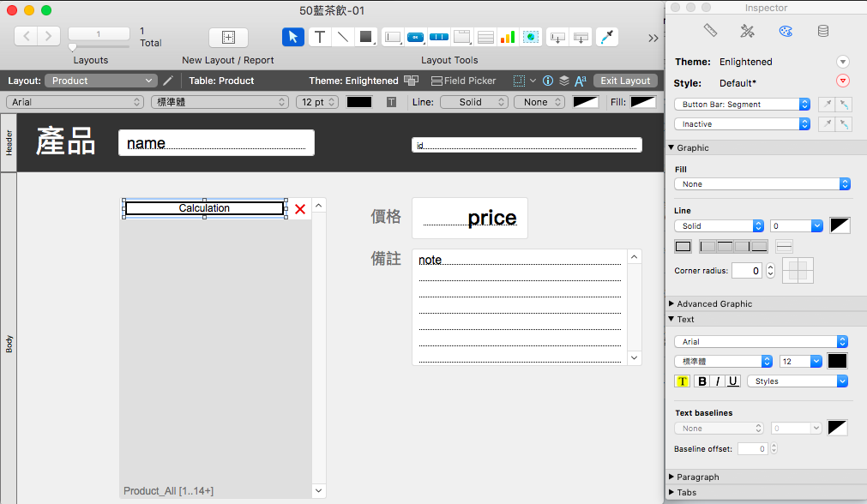
Task: Select the Field/Control tool
Action: (x=393, y=37)
